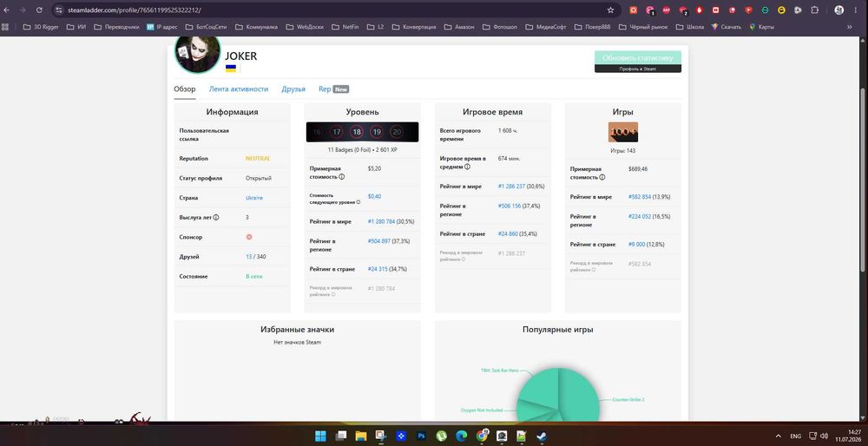Screen dimensions: 868x446
Task: Launch Photoshop from the taskbar
Action: (x=421, y=436)
